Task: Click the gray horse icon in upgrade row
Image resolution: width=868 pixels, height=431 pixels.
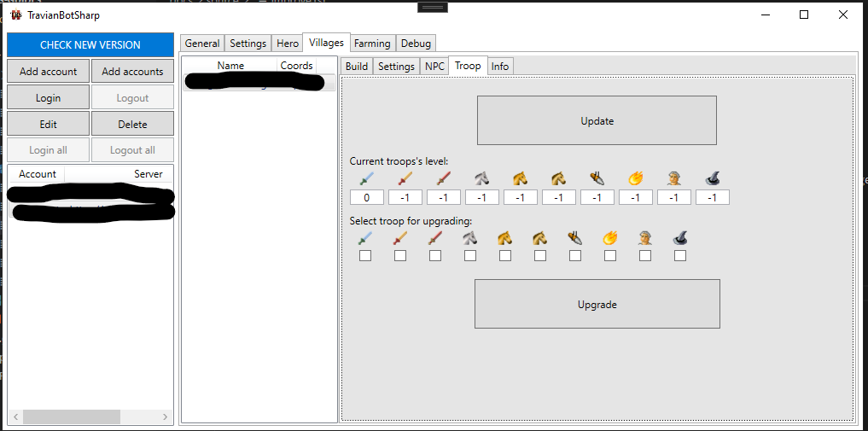Action: pyautogui.click(x=470, y=238)
